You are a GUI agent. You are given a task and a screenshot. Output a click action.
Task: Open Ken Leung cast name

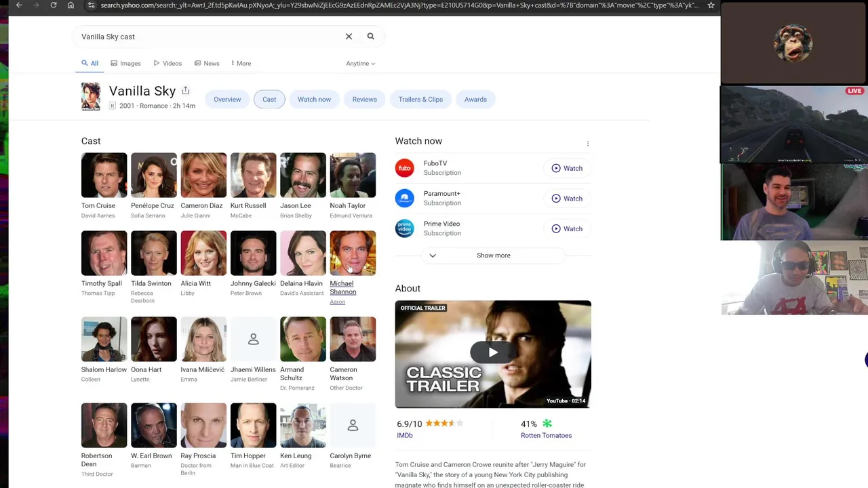coord(296,455)
